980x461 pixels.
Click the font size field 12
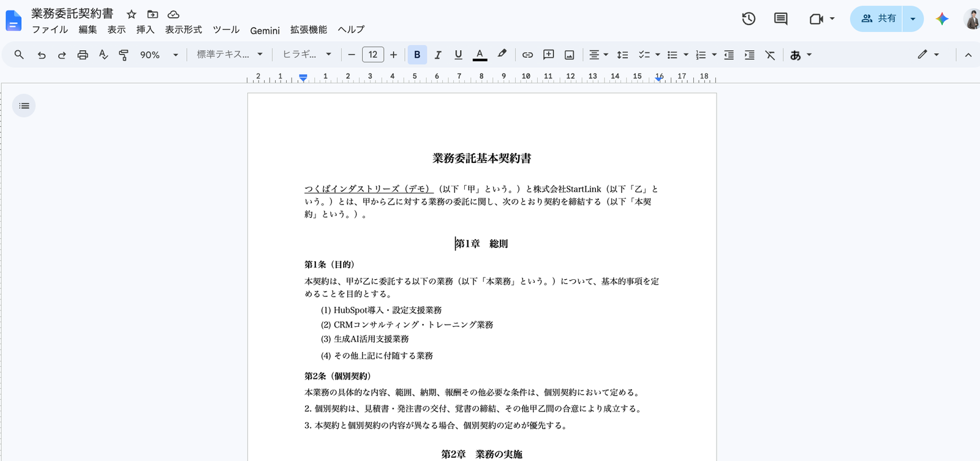coord(373,54)
